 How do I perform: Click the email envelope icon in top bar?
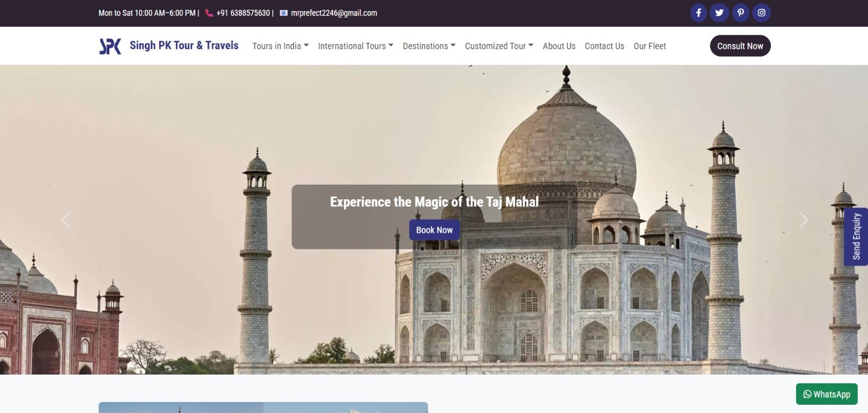284,13
